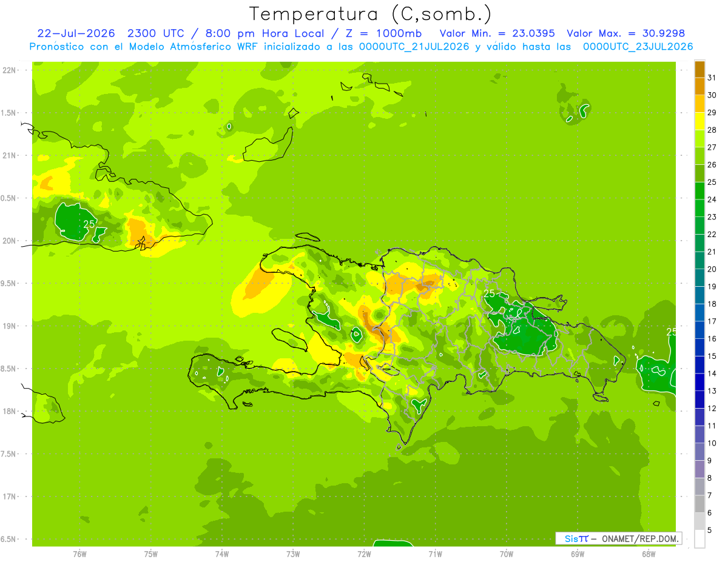This screenshot has width=728, height=562.
Task: Click legend label "5"
Action: point(710,530)
